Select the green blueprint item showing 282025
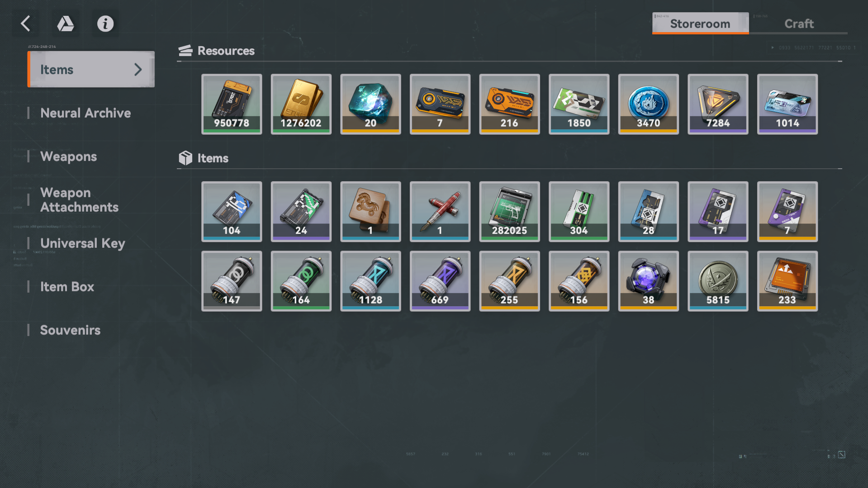Screen dimensions: 868x488 click(x=509, y=212)
